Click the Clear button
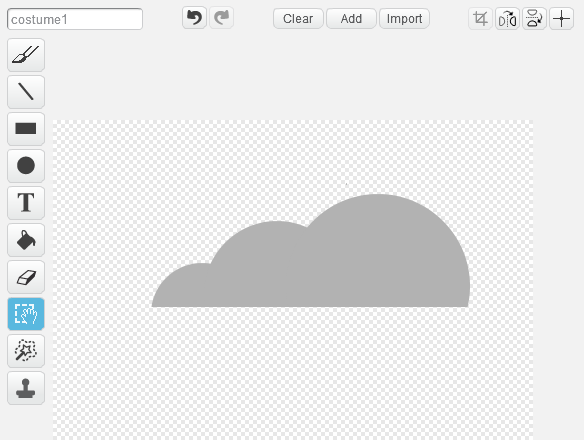Viewport: 584px width, 440px height. tap(298, 19)
